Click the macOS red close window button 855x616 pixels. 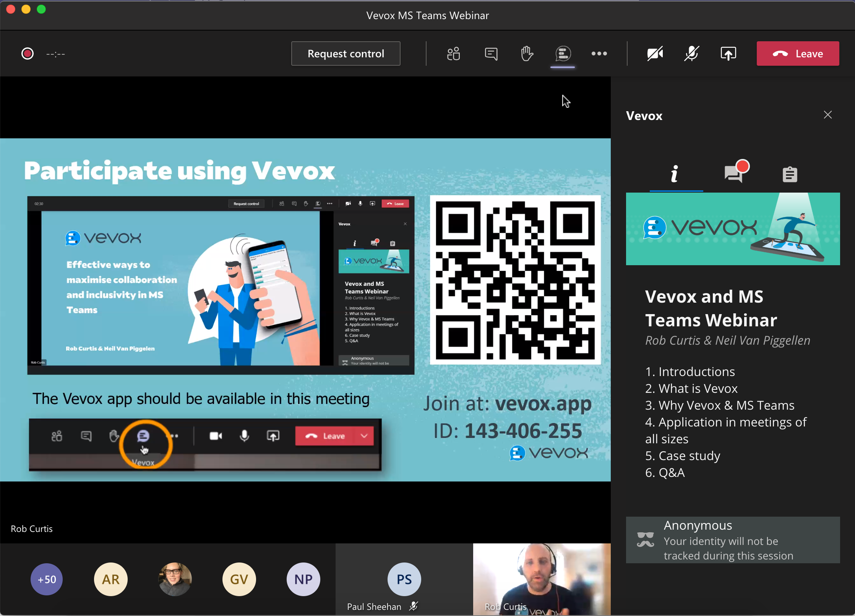(x=11, y=9)
